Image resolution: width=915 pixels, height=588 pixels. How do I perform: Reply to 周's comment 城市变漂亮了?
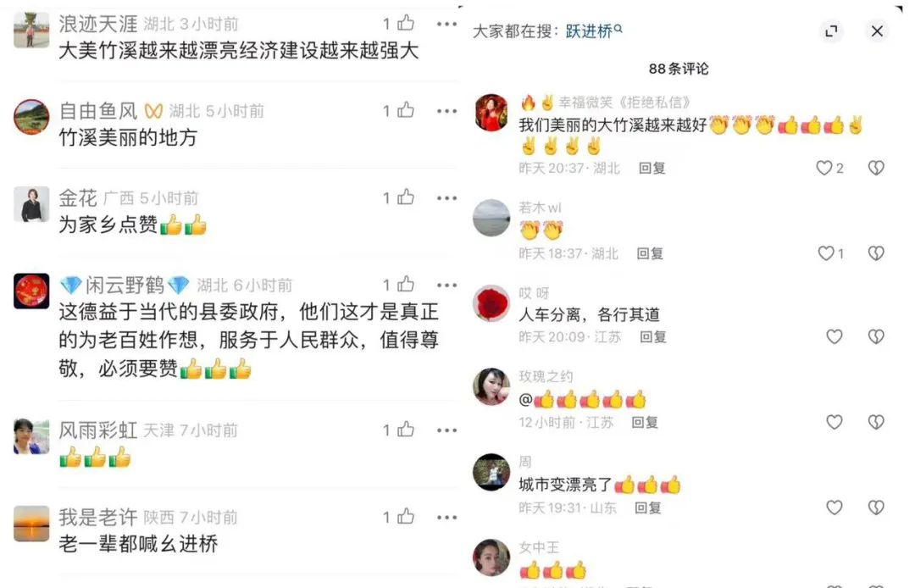coord(648,508)
